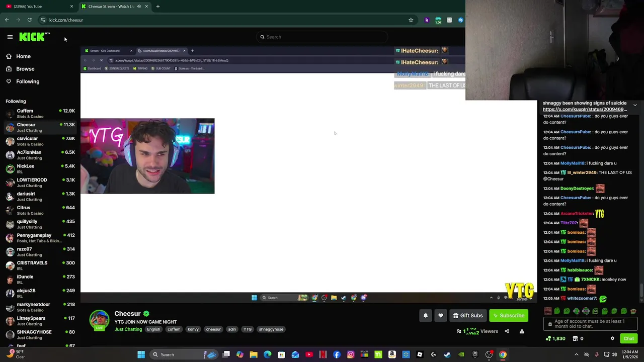Open dariusirl channel in Following list
The image size is (644, 362).
[40, 197]
